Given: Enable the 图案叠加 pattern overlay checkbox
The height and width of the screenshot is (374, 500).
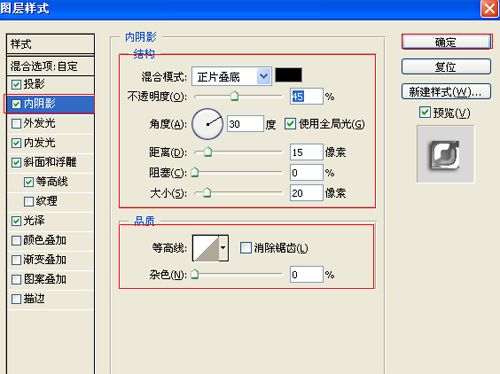Looking at the screenshot, I should [16, 279].
